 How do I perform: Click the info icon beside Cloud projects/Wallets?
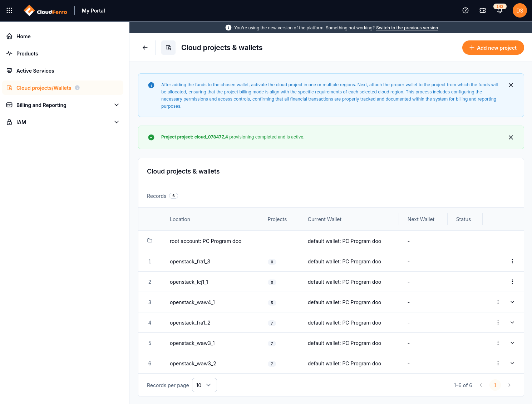point(77,88)
